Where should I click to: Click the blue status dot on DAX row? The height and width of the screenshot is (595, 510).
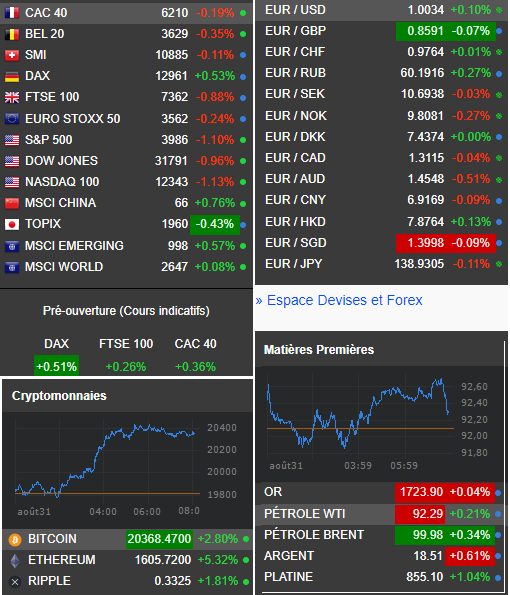pos(243,77)
